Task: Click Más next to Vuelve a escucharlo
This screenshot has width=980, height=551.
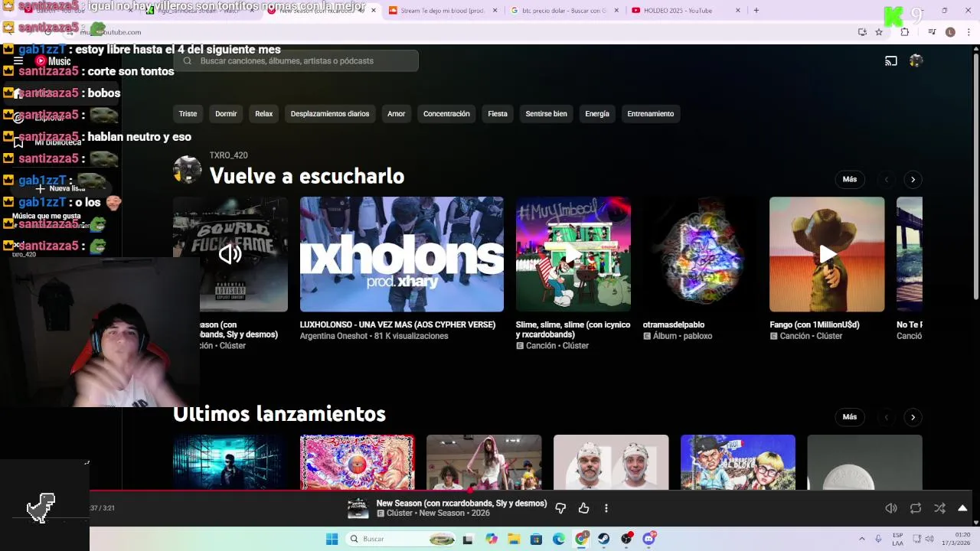Action: (x=850, y=179)
